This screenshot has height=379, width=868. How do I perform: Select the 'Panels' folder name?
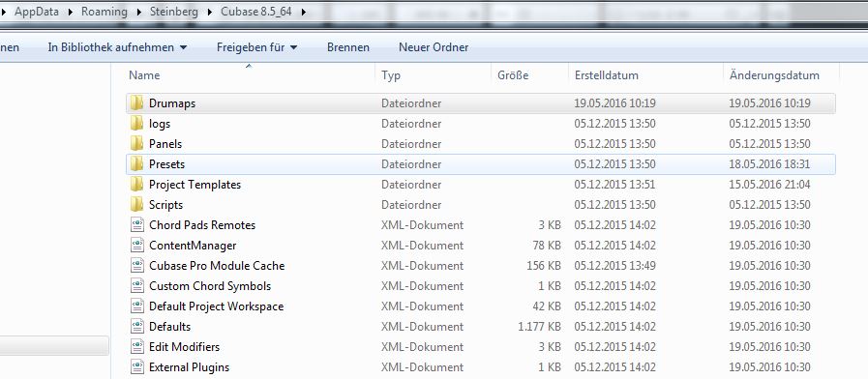point(165,144)
